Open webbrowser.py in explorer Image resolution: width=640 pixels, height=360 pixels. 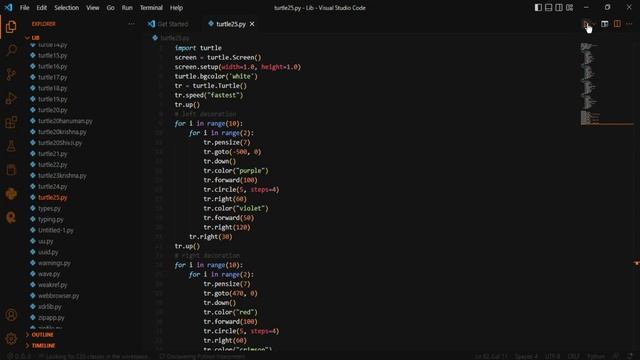[58, 296]
